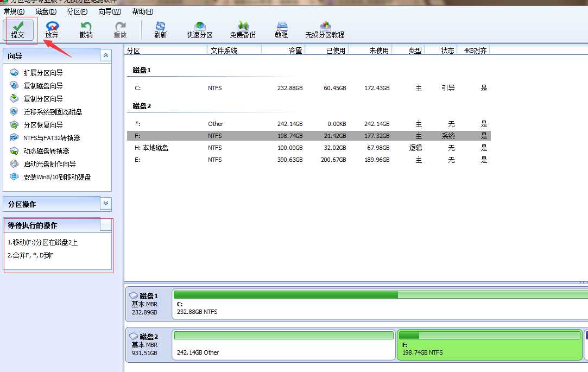Select the 磁盘2 disk icon in map
The width and height of the screenshot is (588, 372).
coord(134,336)
